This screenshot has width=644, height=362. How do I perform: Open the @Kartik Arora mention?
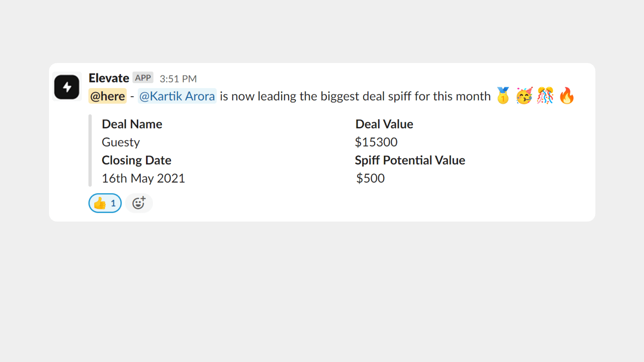[x=177, y=96]
